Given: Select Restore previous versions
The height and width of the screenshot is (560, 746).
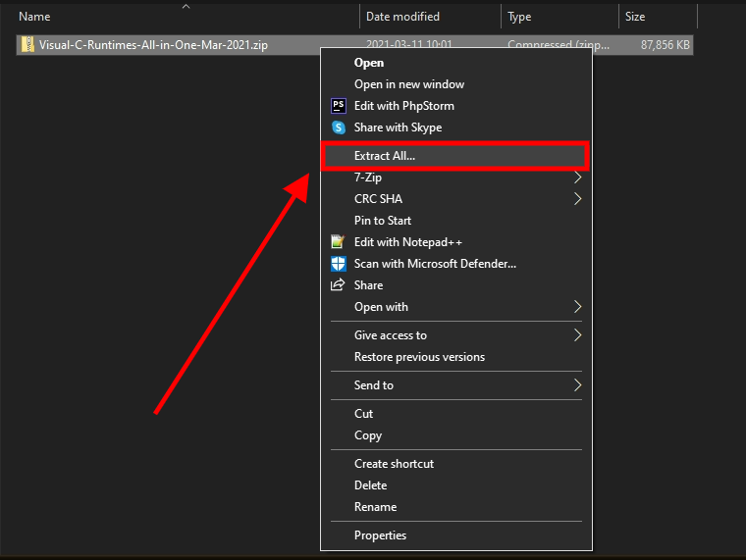Looking at the screenshot, I should [419, 357].
